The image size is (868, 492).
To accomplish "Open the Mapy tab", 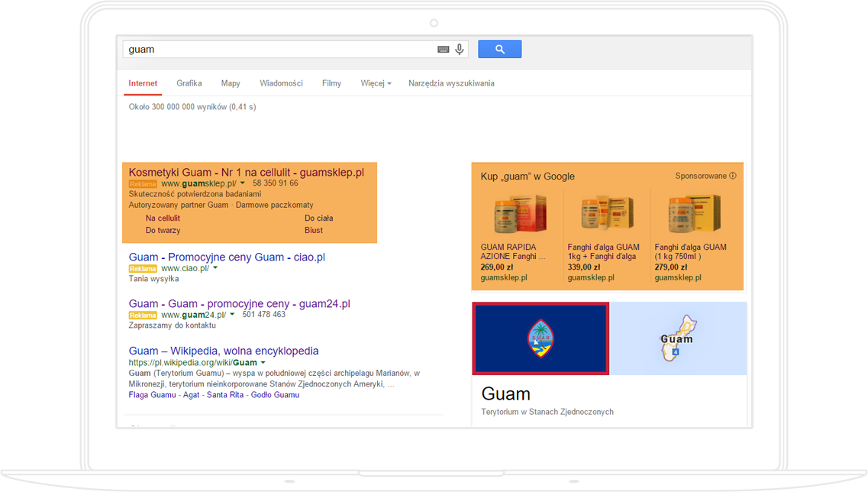I will (231, 83).
